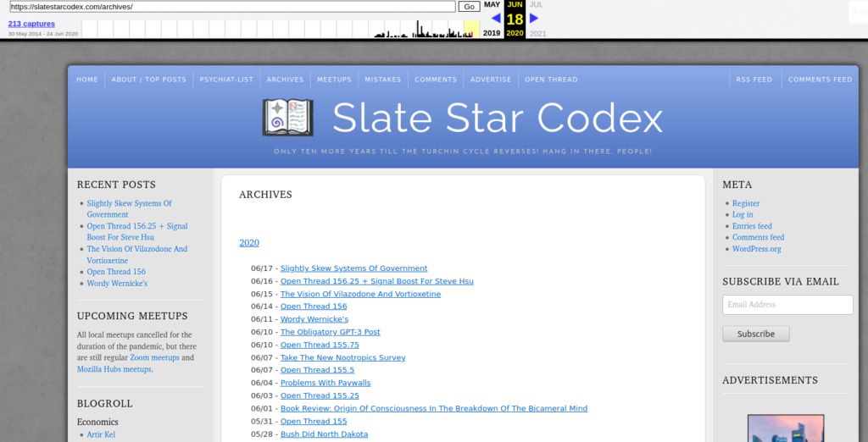The width and height of the screenshot is (868, 442).
Task: Open archive entry Wordy Wernicke's
Action: click(x=314, y=319)
